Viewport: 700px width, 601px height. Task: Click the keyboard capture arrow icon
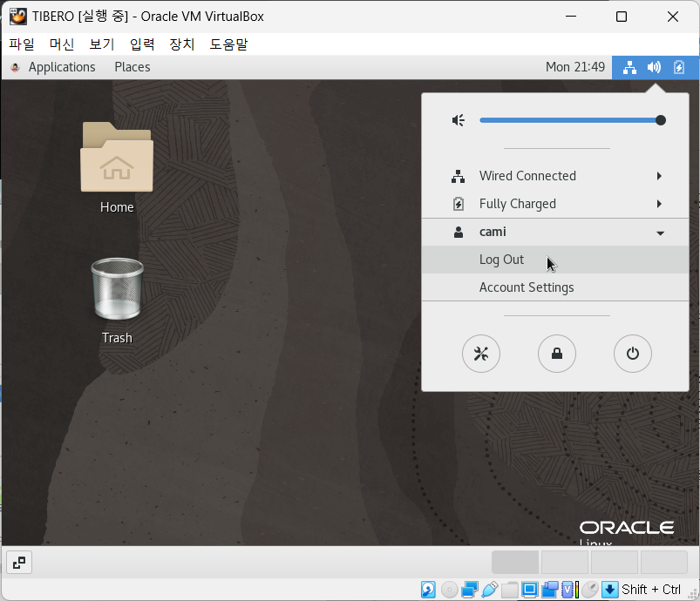(610, 590)
